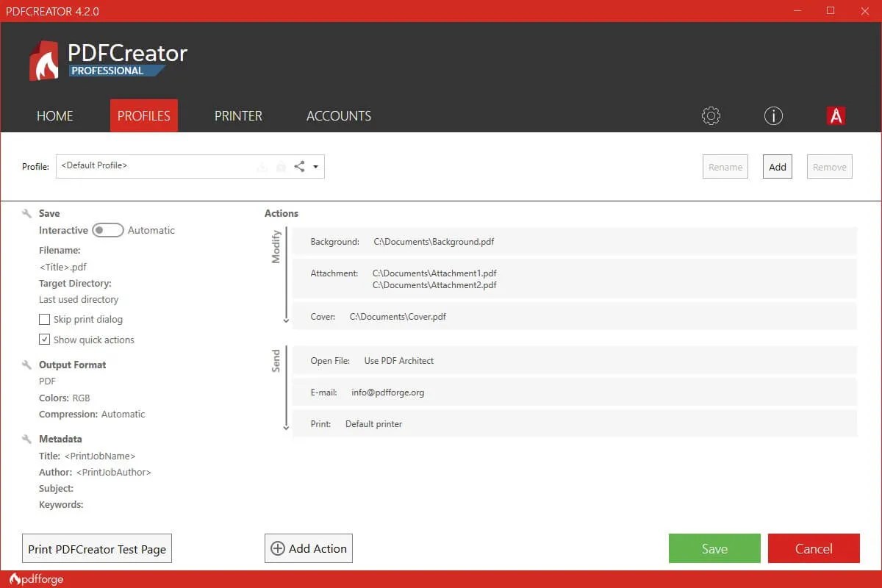Click Print PDFCreator Test Page
The width and height of the screenshot is (882, 588).
coord(96,548)
